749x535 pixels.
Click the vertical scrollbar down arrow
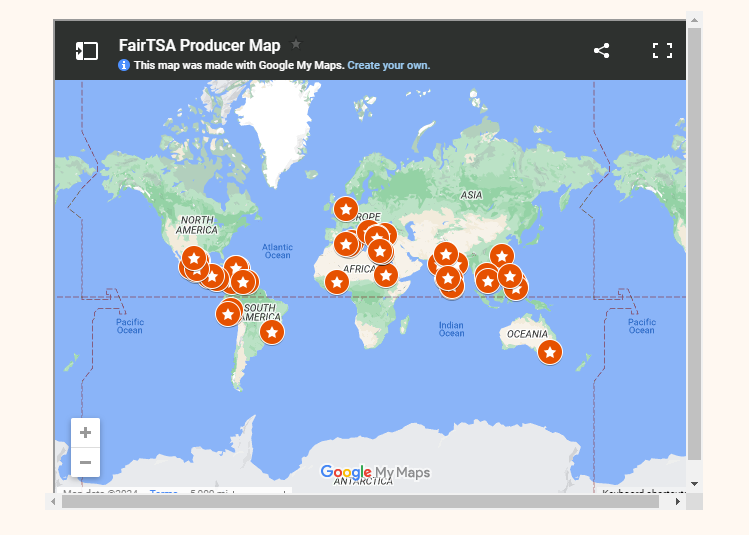pyautogui.click(x=694, y=483)
